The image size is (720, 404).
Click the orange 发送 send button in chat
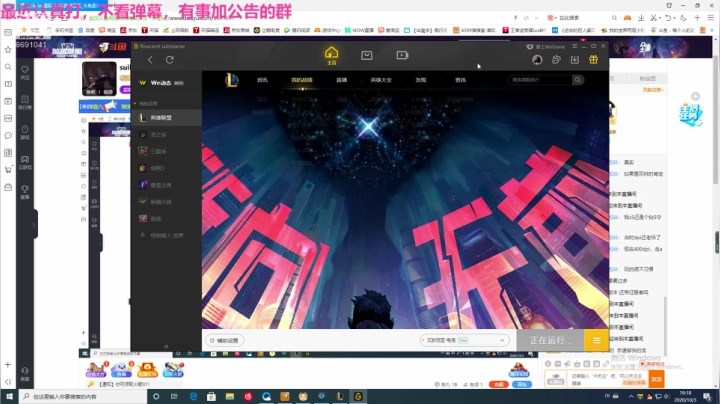(656, 379)
